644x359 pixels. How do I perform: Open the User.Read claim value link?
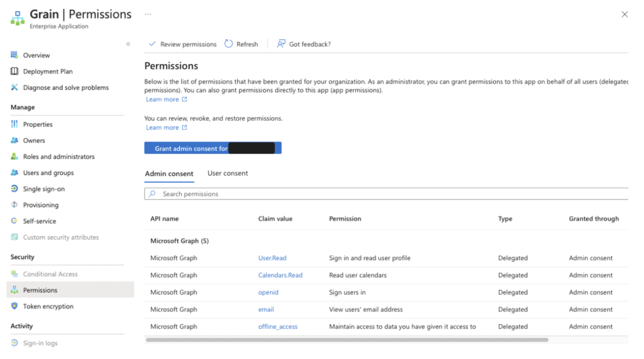[272, 258]
